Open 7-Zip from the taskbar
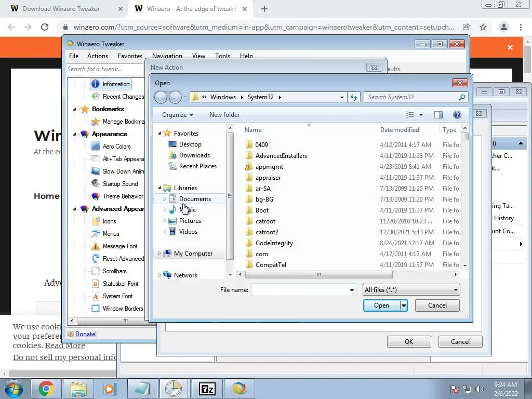 coord(207,389)
